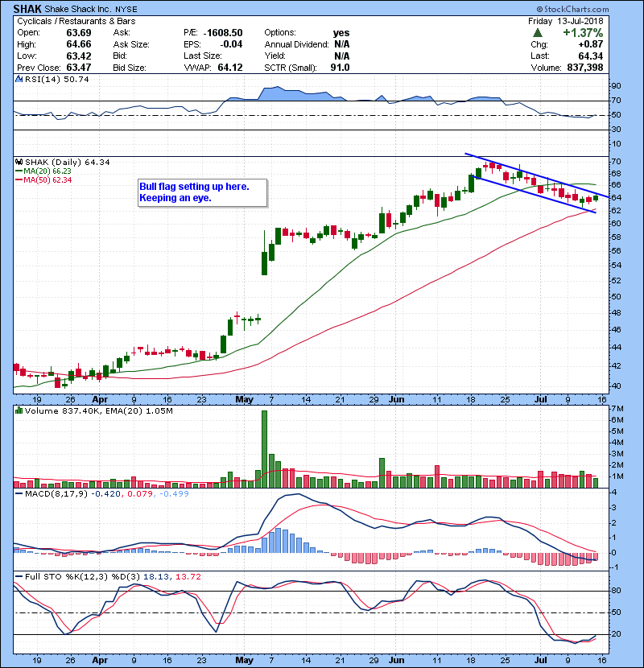Click the VWAP value 64.12
Screen dimensions: 644x668
click(x=230, y=68)
